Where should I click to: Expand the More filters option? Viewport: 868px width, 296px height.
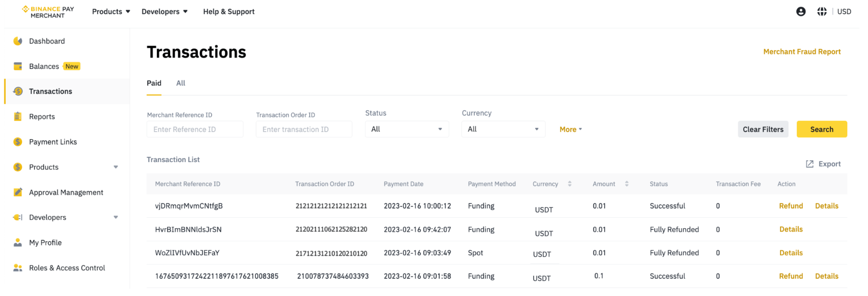pyautogui.click(x=571, y=130)
